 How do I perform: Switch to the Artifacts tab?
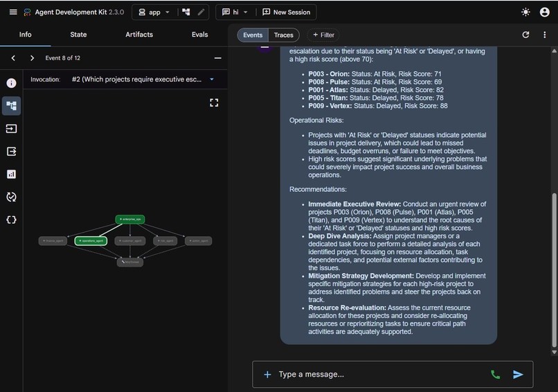[x=139, y=35]
